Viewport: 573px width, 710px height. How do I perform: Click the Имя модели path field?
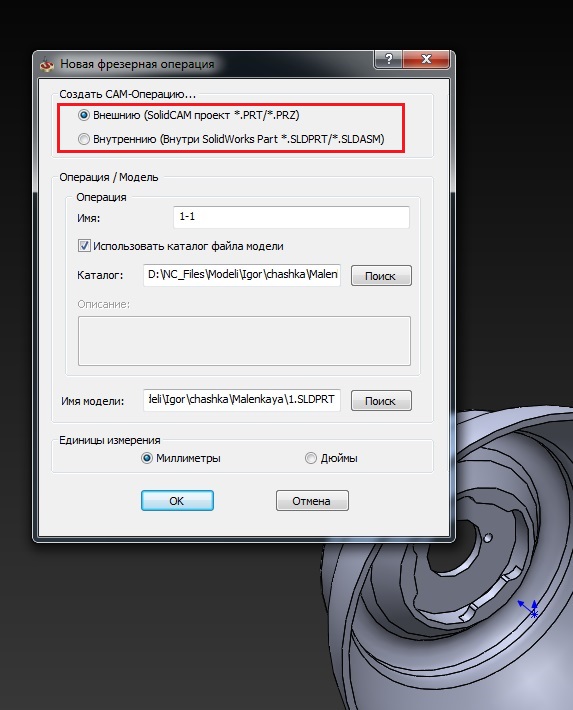(x=242, y=400)
